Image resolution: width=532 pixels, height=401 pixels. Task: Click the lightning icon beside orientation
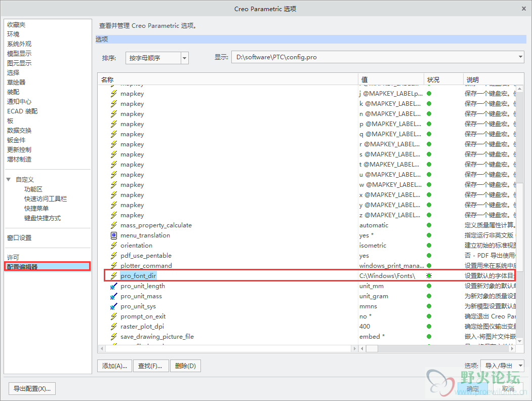(114, 246)
